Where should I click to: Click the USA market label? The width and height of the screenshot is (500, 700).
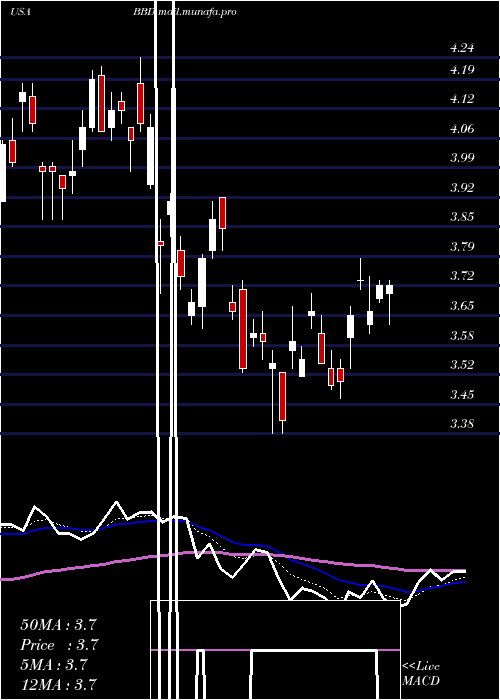pos(20,12)
